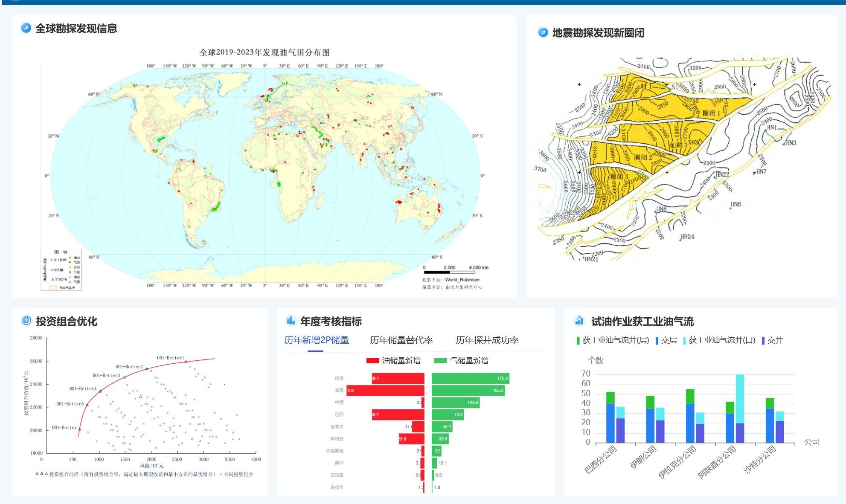The height and width of the screenshot is (504, 846).
Task: Click the 圈闭 1 trap label
Action: pos(711,113)
